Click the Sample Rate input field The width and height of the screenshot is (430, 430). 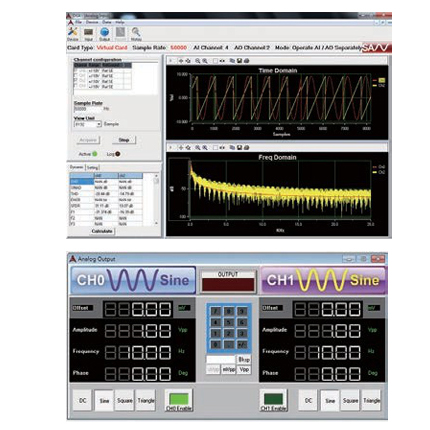click(88, 109)
